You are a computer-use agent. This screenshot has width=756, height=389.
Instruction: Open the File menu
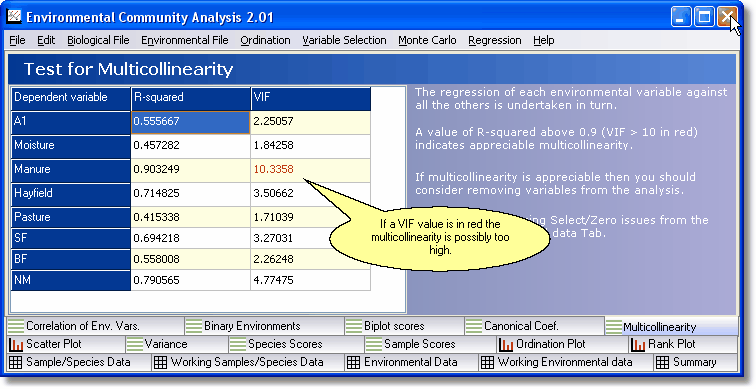click(17, 40)
